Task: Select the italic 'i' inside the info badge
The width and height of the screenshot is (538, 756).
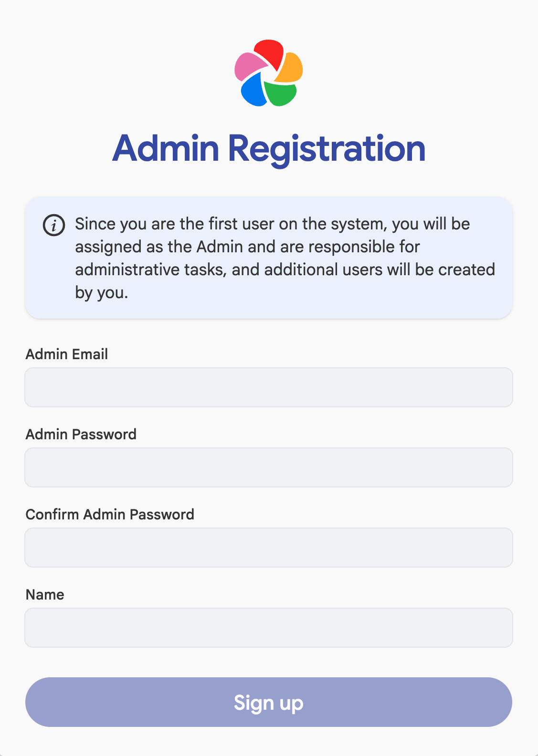Action: (53, 225)
